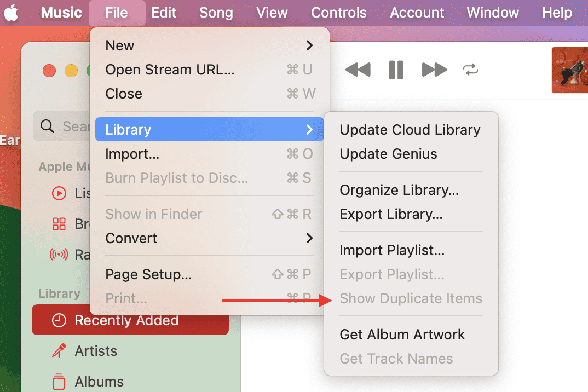This screenshot has height=392, width=588.
Task: Open the Controls menu in menu bar
Action: (339, 13)
